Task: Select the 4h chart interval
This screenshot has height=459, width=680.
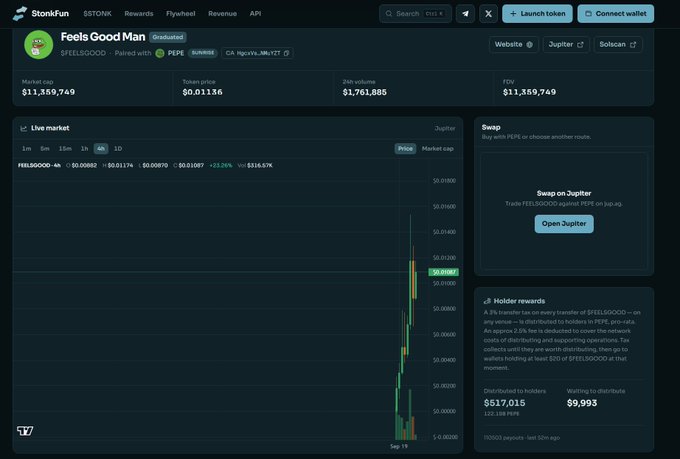Action: pyautogui.click(x=101, y=149)
